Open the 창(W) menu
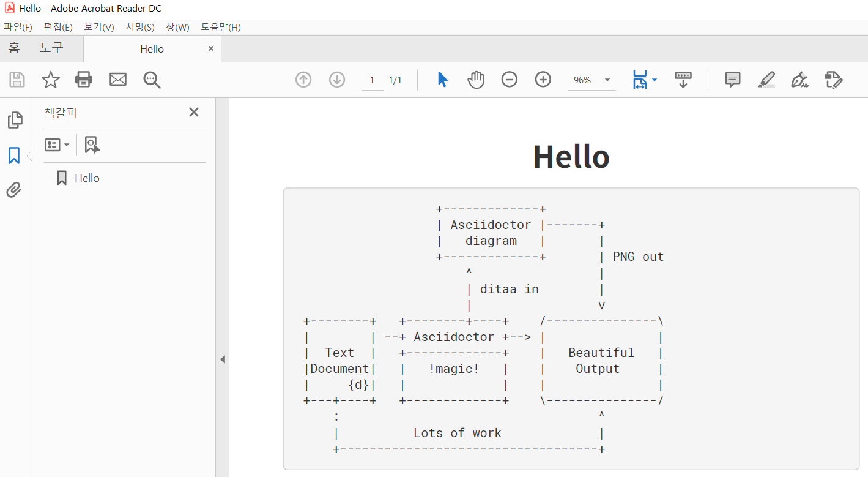 pyautogui.click(x=177, y=27)
